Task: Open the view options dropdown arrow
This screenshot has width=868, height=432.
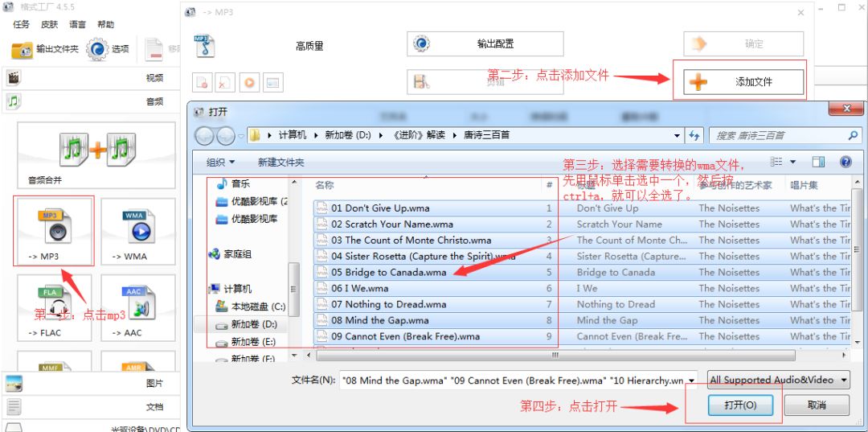Action: tap(792, 163)
